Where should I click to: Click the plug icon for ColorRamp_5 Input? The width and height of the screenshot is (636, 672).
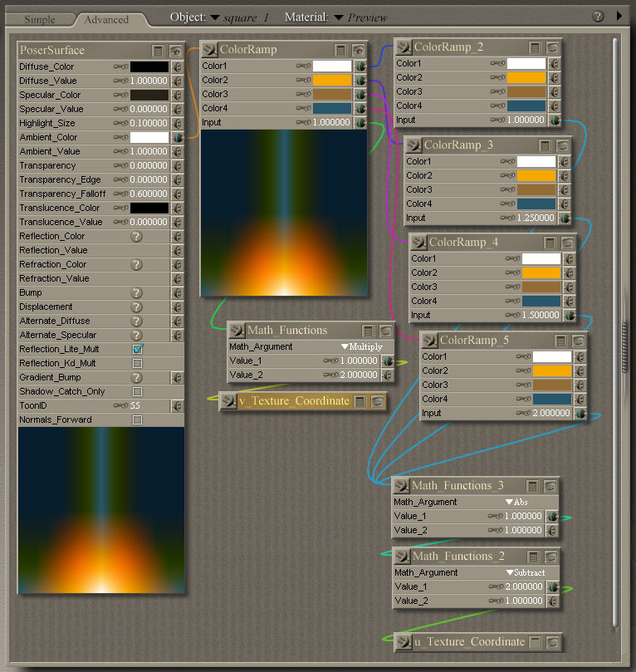click(581, 413)
